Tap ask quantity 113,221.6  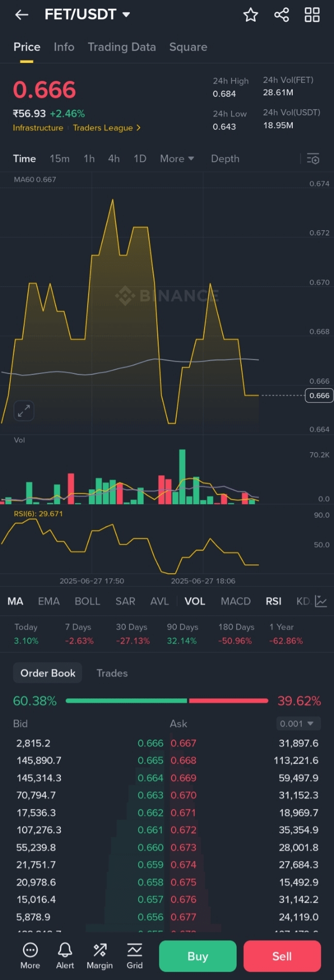296,760
